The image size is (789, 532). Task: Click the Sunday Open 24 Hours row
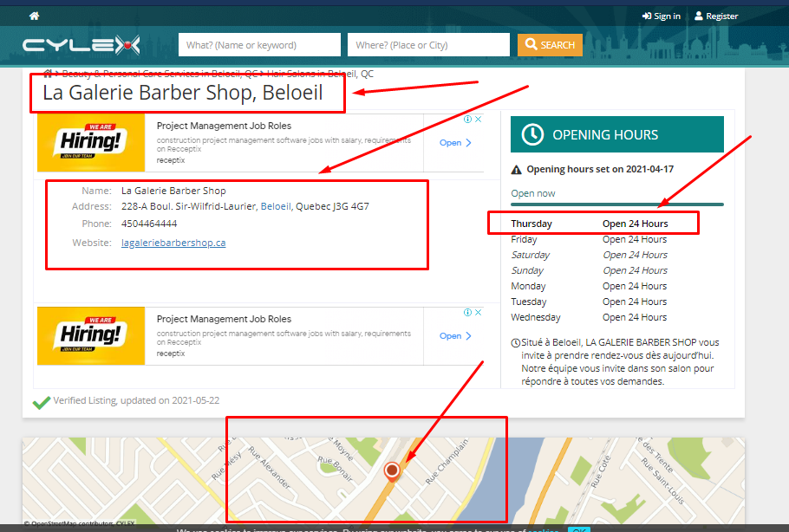[590, 270]
